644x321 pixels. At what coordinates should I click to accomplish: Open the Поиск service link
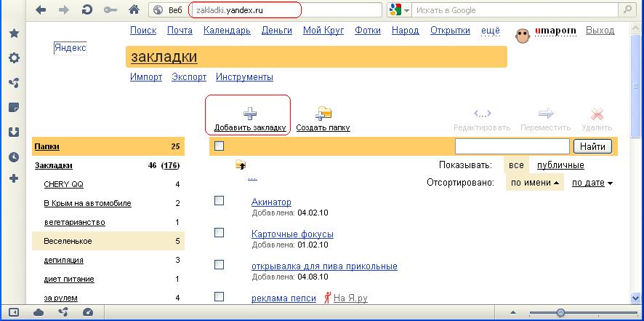143,31
